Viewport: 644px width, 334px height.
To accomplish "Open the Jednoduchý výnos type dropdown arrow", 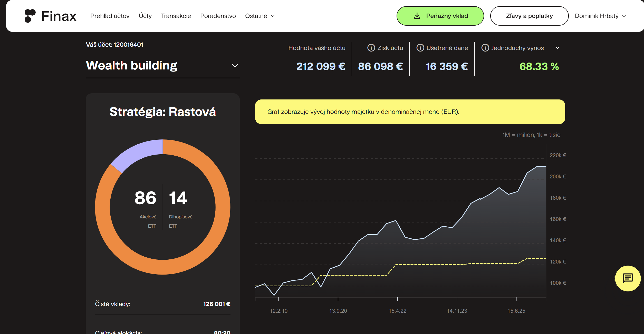I will coord(557,48).
